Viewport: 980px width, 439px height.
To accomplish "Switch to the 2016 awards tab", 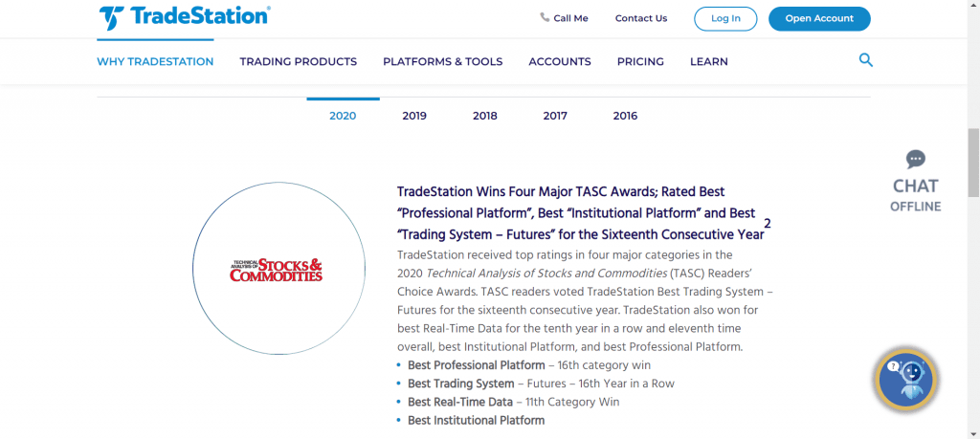I will point(625,116).
